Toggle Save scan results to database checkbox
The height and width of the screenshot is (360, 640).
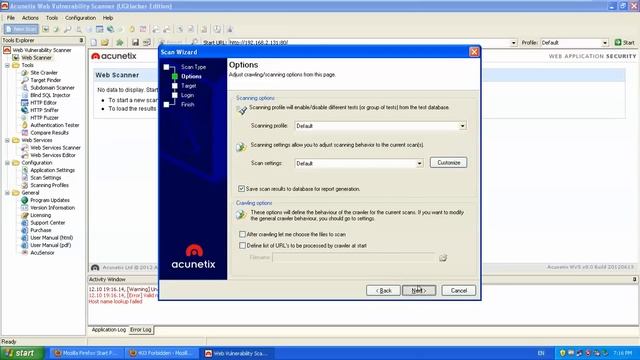point(242,189)
